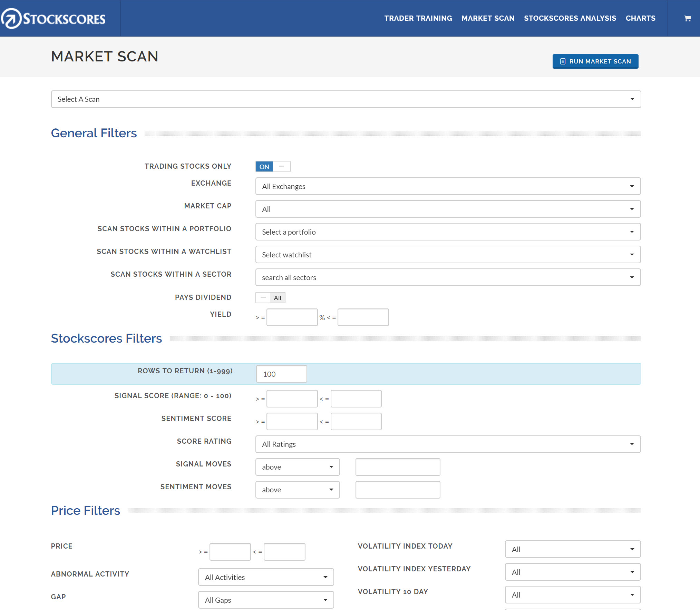Turn off Trading Stocks Only
700x610 pixels.
pos(282,166)
